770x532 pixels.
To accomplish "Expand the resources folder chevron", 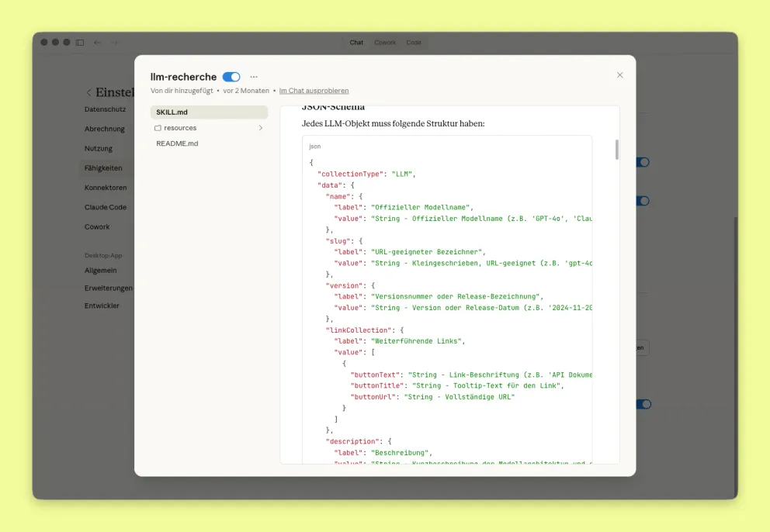I will point(260,128).
